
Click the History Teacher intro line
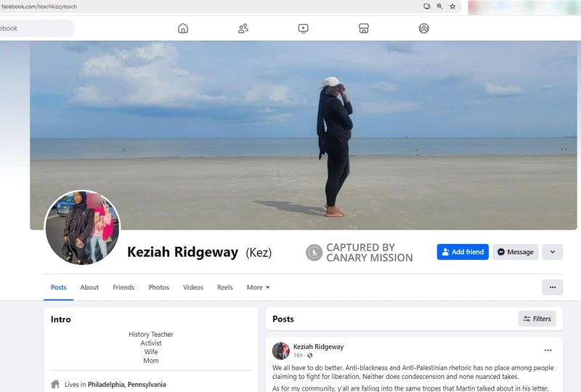pyautogui.click(x=151, y=334)
